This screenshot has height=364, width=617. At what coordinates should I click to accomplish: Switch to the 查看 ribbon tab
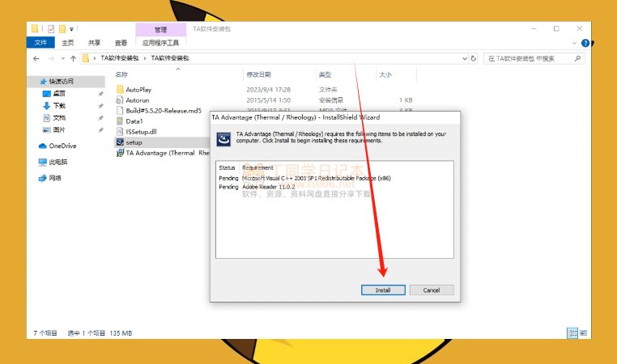pyautogui.click(x=121, y=42)
